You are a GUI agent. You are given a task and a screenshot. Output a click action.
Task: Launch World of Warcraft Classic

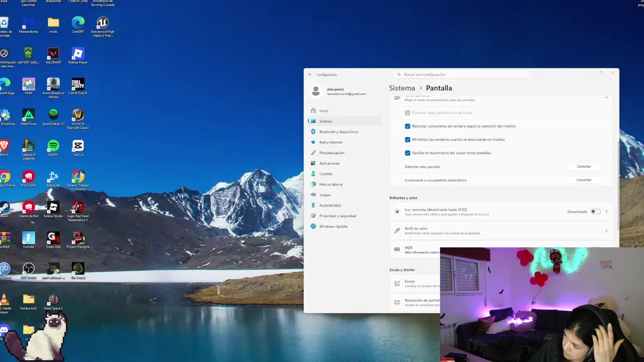tap(78, 119)
